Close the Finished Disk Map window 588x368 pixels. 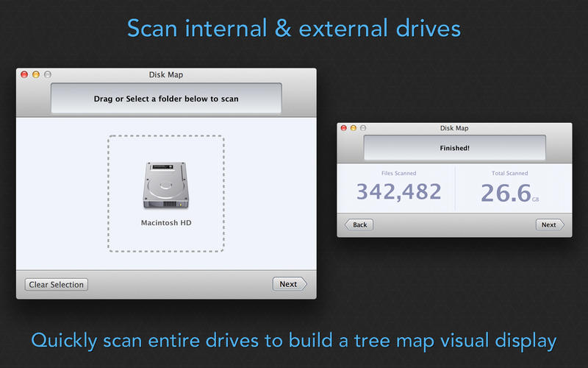(343, 128)
